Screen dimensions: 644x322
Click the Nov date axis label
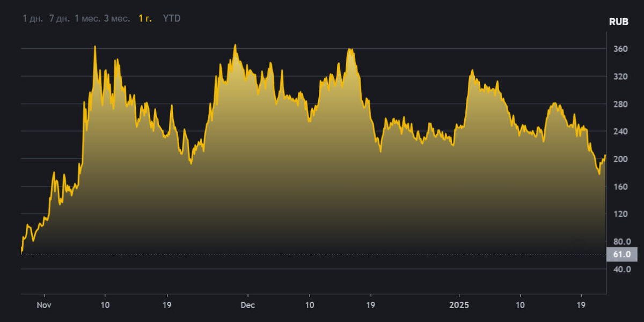point(44,305)
